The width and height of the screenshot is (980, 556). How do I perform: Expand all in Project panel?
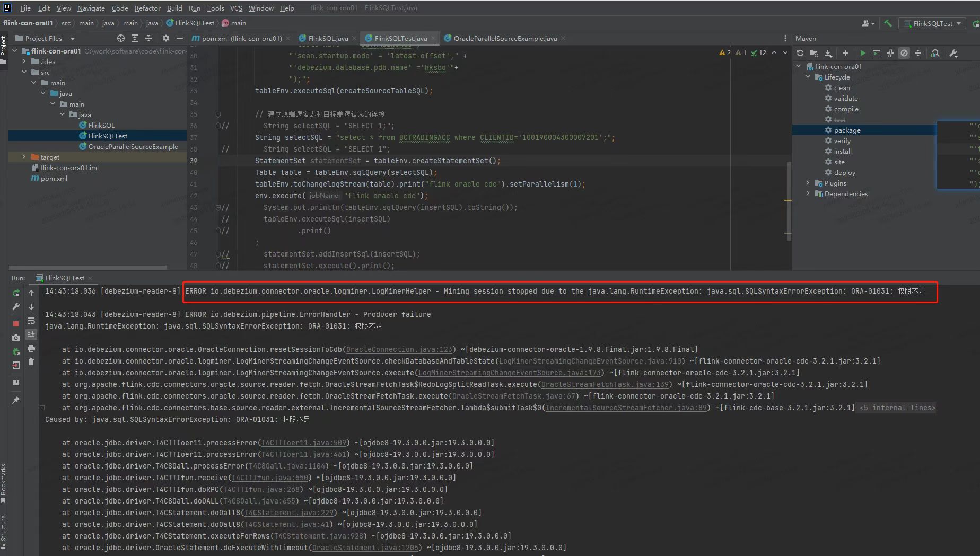tap(135, 38)
